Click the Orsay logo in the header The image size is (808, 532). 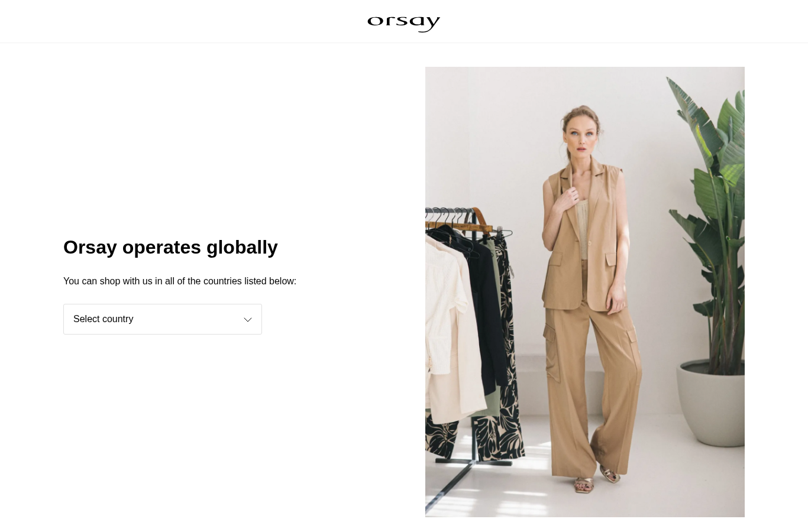click(403, 23)
